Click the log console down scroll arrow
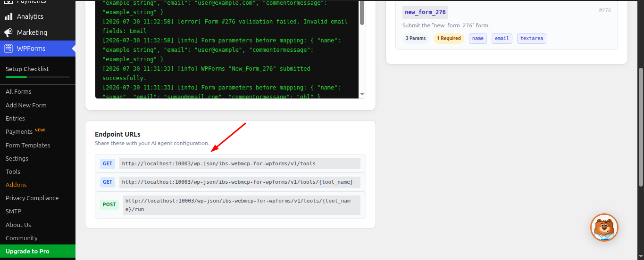 pos(362,94)
